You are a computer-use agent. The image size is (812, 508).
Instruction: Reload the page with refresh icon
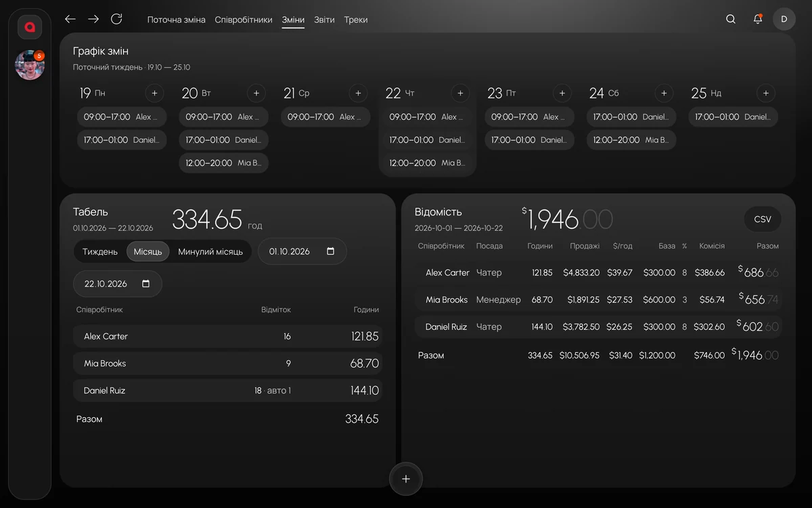tap(116, 19)
